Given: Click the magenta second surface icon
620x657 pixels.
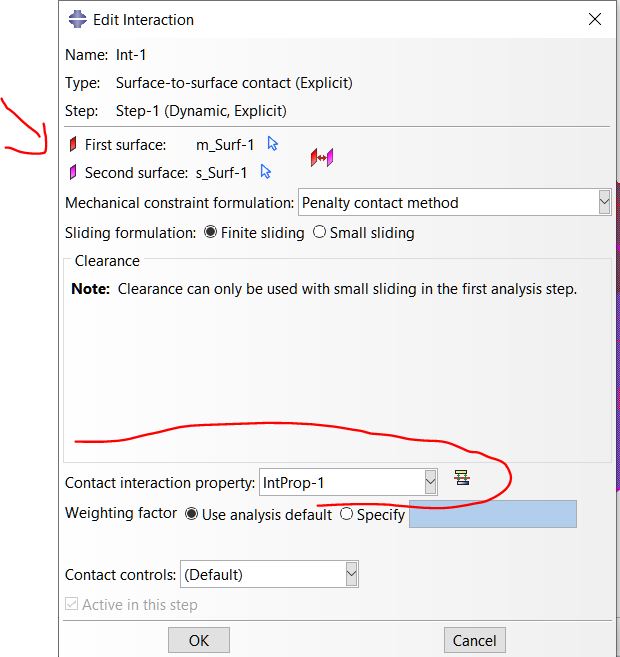Looking at the screenshot, I should pos(72,172).
